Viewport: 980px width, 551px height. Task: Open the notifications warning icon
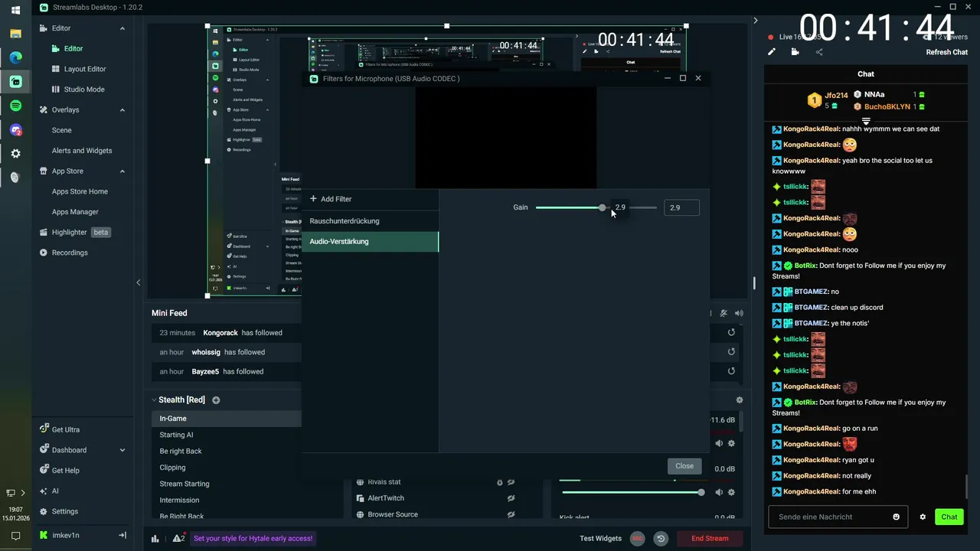tap(178, 538)
